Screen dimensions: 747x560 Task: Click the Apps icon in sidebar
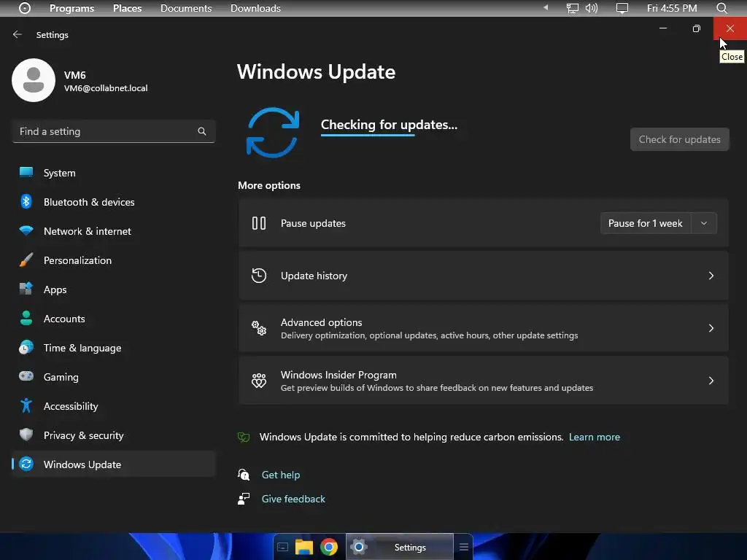pos(26,289)
